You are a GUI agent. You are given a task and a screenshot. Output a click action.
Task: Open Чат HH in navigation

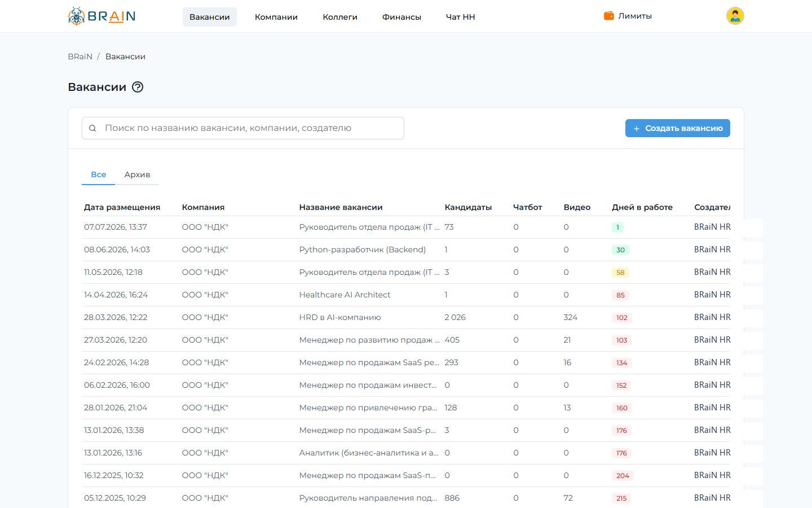click(x=461, y=17)
